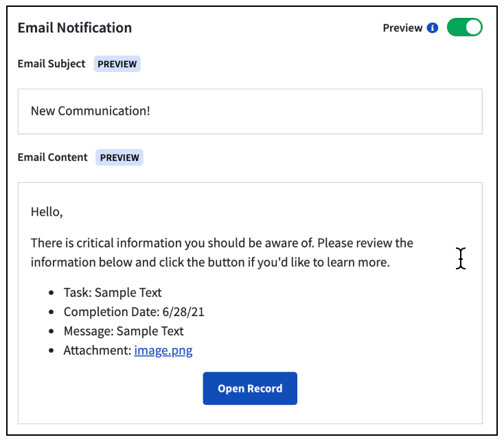This screenshot has height=444, width=504.
Task: Open the image.png attachment link
Action: [x=163, y=351]
